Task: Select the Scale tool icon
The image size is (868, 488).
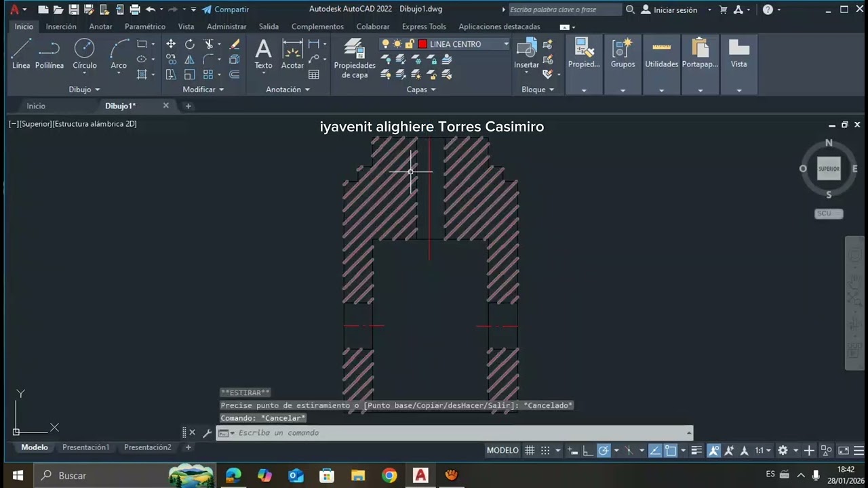Action: [x=190, y=75]
